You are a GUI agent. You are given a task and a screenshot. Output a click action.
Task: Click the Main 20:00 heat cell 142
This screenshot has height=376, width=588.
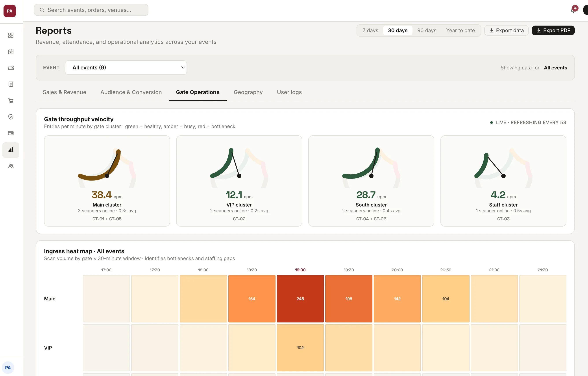pos(397,299)
